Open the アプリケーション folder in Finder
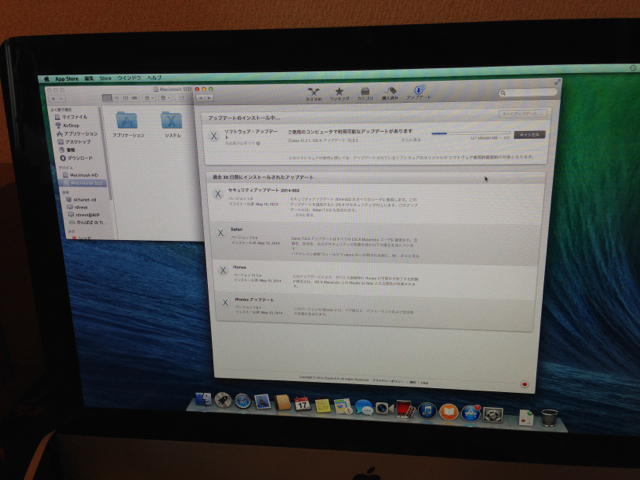 (127, 123)
